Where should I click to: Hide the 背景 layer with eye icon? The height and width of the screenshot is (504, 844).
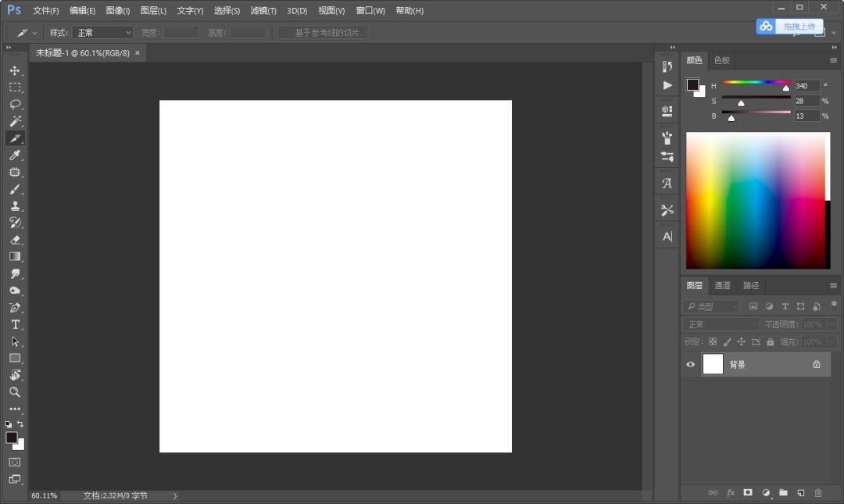click(x=691, y=365)
